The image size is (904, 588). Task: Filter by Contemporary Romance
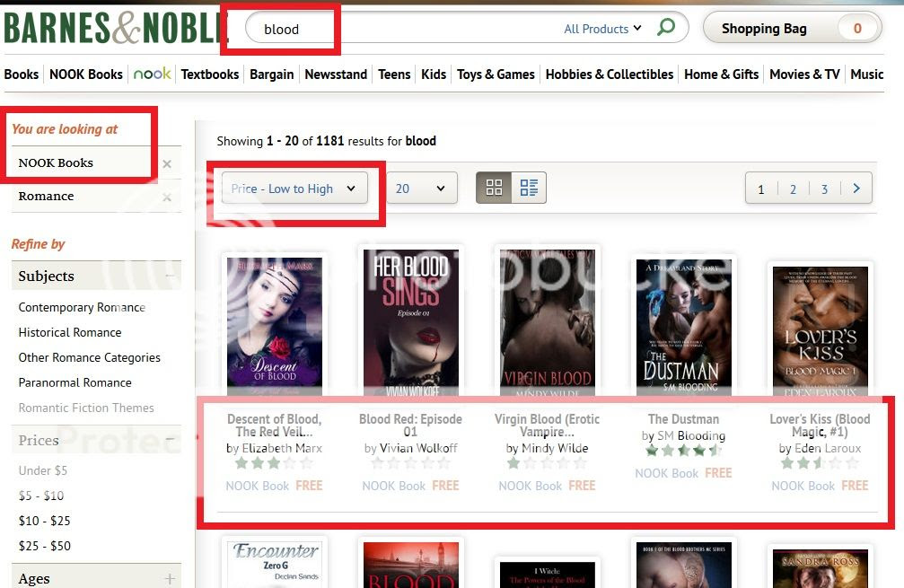pyautogui.click(x=82, y=307)
